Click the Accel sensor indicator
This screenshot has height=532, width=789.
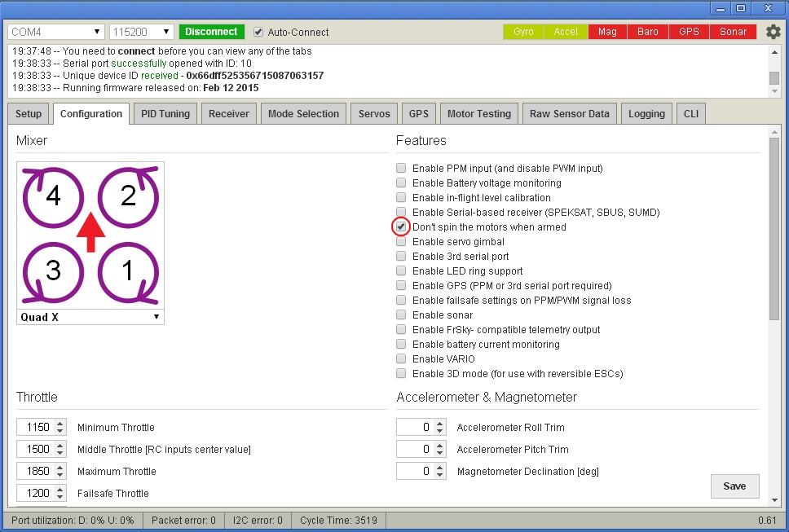pyautogui.click(x=566, y=32)
